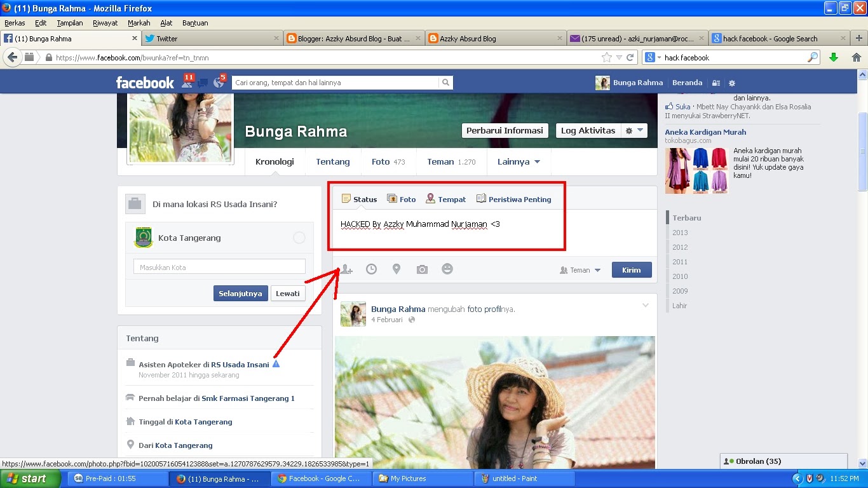Viewport: 868px width, 488px height.
Task: Open the Riwayat menu
Action: point(105,23)
